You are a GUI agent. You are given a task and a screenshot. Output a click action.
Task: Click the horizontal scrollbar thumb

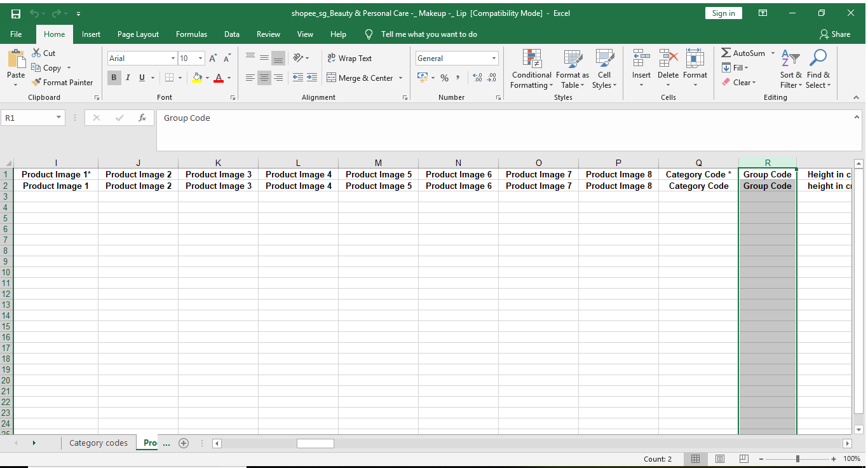(x=315, y=443)
